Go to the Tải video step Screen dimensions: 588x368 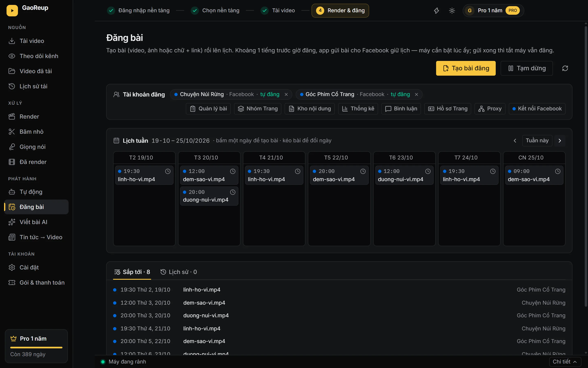coord(278,10)
